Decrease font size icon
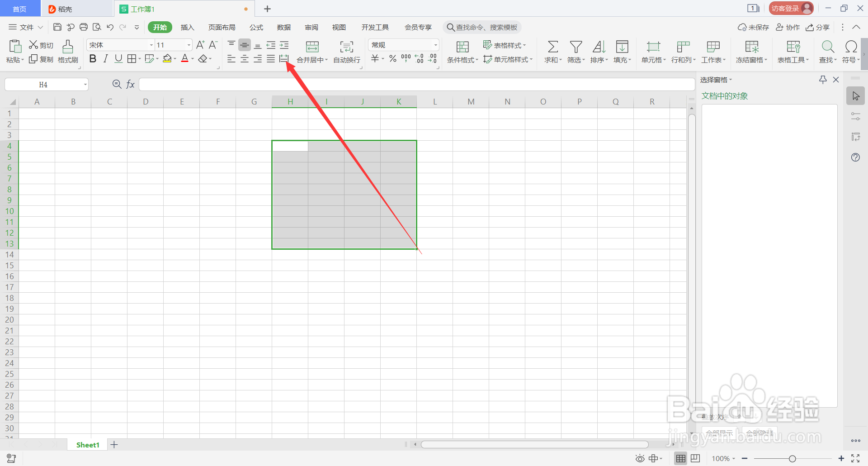868x466 pixels. (x=213, y=44)
